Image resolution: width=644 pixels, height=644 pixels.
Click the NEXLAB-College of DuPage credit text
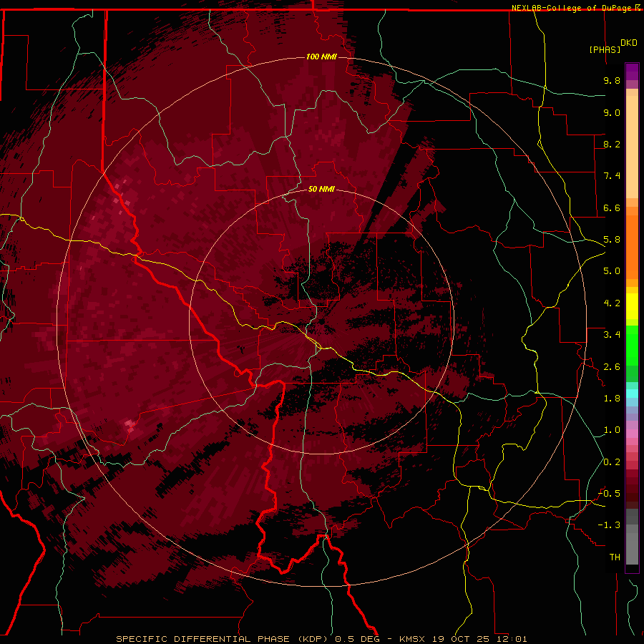click(572, 8)
